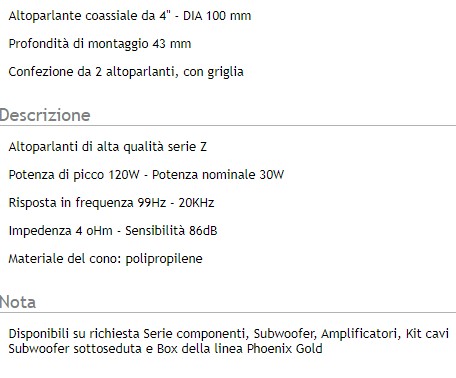This screenshot has height=378, width=456.
Task: Click the Profondità di montaggio 43 mm text
Action: click(100, 44)
